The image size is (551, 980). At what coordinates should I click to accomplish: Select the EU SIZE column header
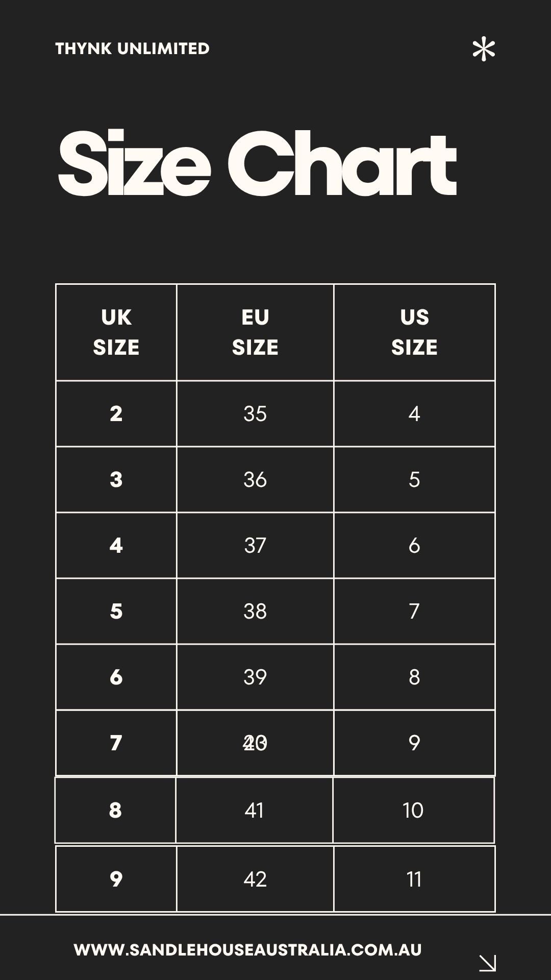[x=255, y=332]
